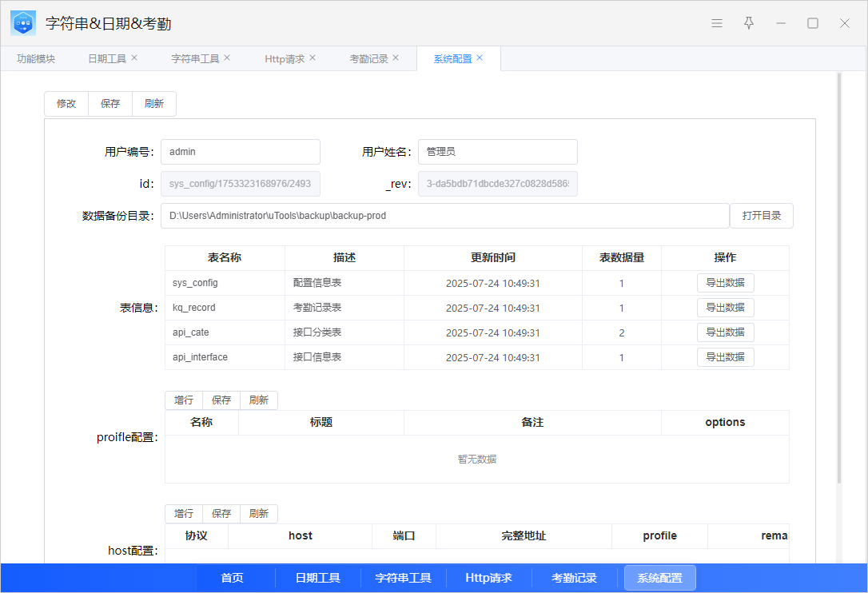Click the 数据备份目录 path field
The height and width of the screenshot is (593, 868).
[x=444, y=216]
